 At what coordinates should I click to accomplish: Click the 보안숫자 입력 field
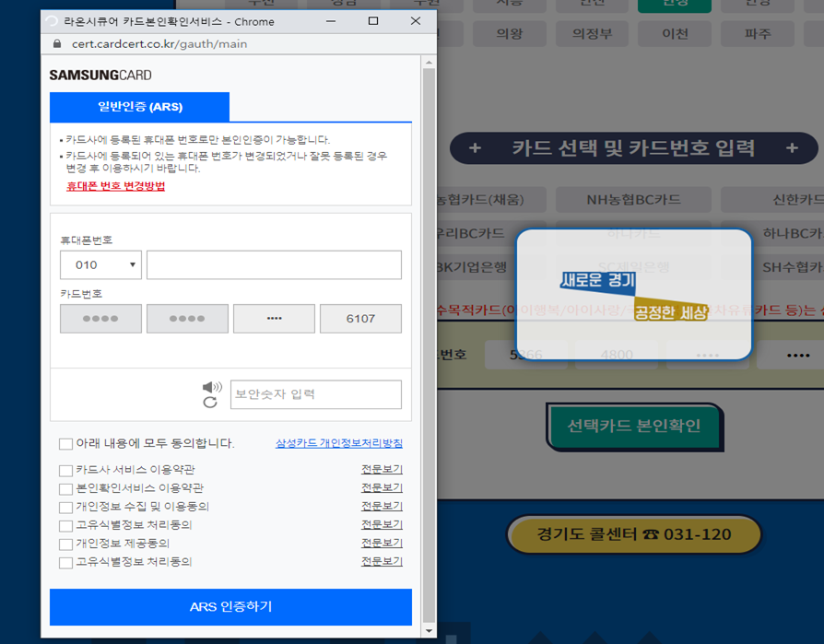tap(316, 394)
